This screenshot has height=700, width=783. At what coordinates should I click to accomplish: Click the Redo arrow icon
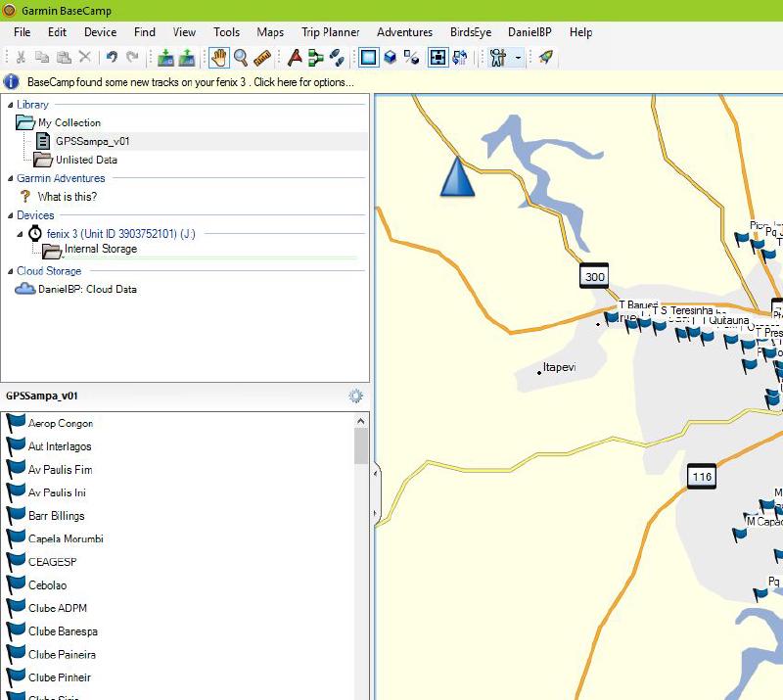pos(132,58)
